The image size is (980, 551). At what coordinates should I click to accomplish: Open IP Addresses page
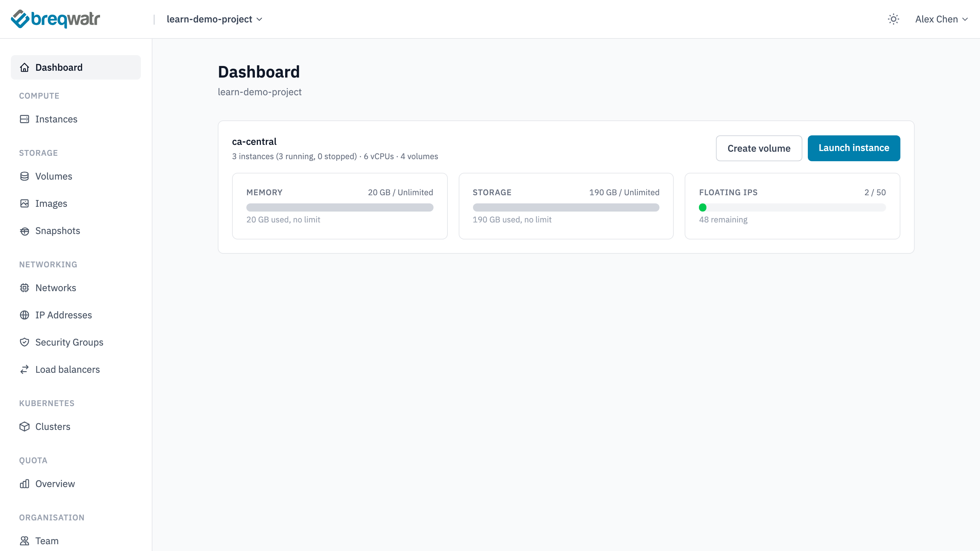(76, 315)
